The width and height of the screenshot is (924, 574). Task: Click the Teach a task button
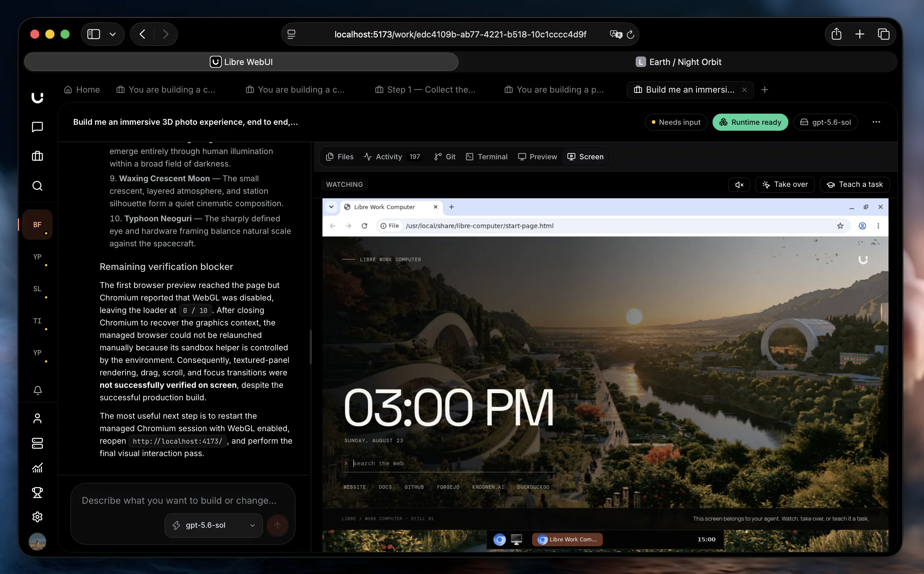tap(854, 185)
